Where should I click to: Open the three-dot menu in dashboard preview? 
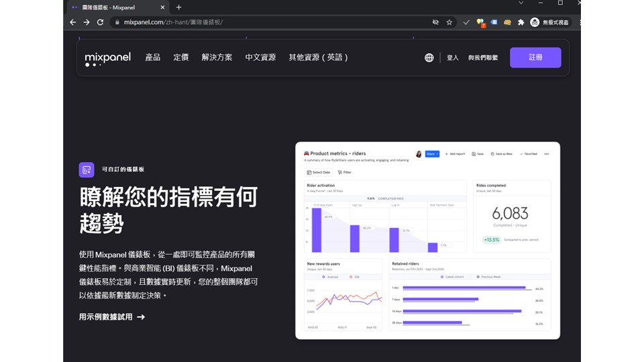pos(546,154)
